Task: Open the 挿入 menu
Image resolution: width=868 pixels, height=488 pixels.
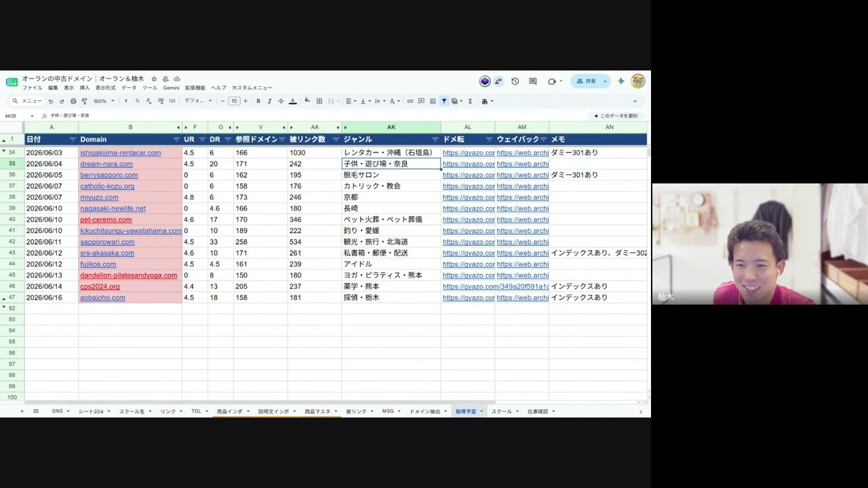Action: [85, 88]
